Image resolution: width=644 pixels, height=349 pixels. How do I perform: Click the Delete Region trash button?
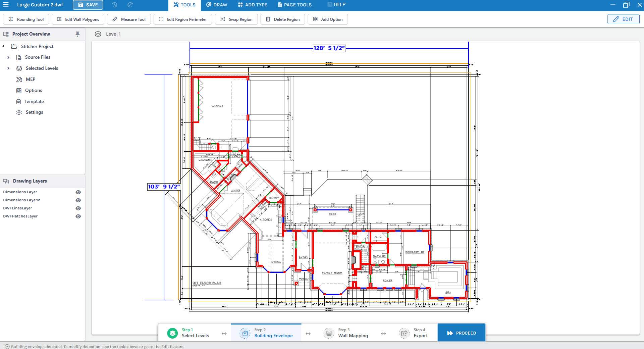point(283,19)
